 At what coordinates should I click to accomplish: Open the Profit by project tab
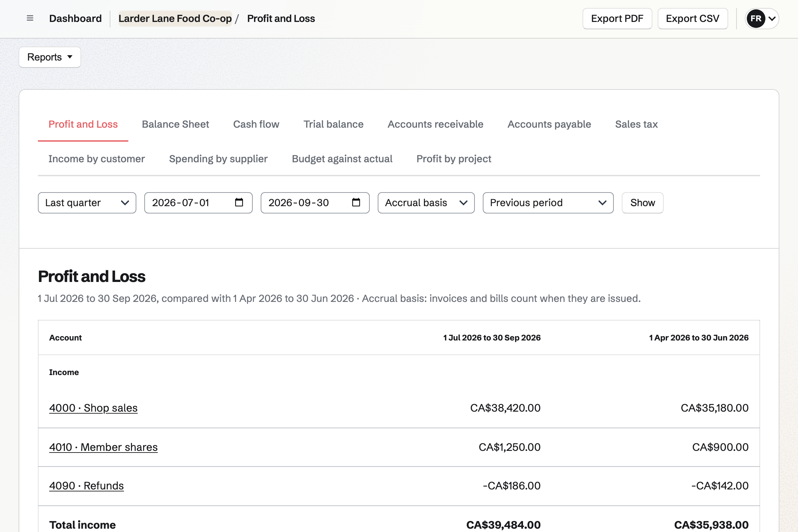(454, 159)
